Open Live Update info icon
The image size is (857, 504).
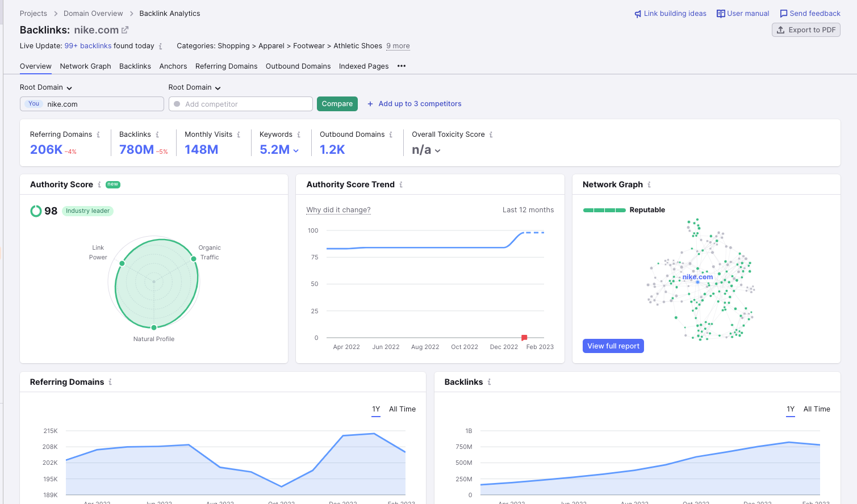point(160,47)
